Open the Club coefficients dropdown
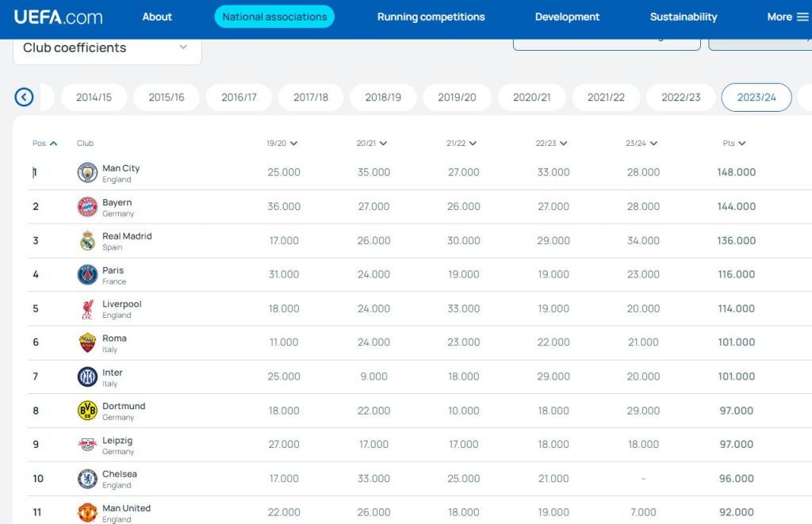The image size is (812, 524). click(107, 48)
